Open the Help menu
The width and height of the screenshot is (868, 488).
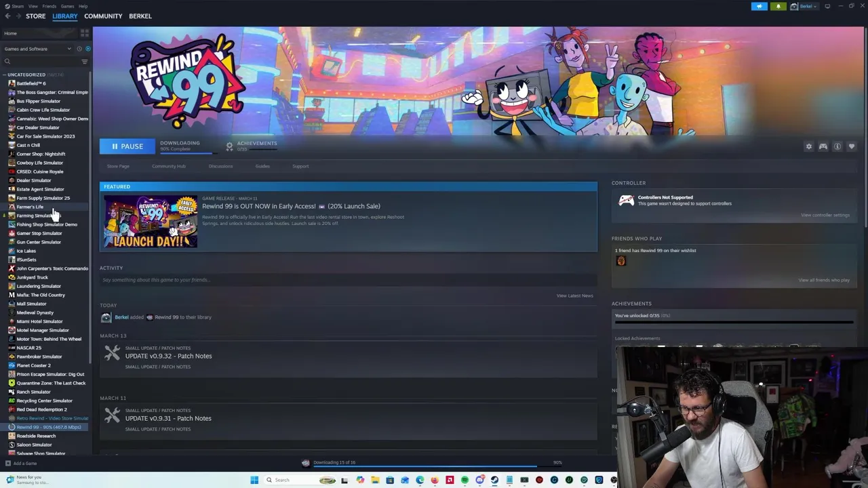tap(83, 6)
